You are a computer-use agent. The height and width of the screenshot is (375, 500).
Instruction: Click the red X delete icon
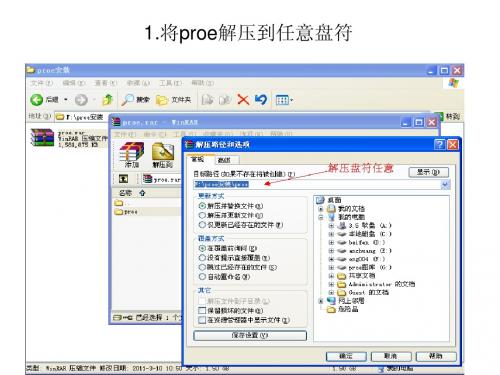pos(243,100)
